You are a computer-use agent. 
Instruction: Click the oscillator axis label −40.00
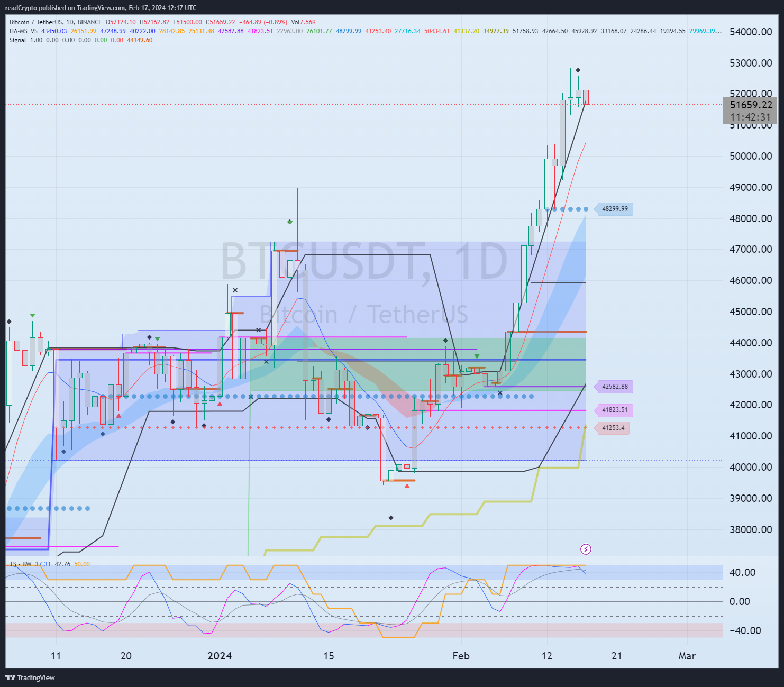745,630
